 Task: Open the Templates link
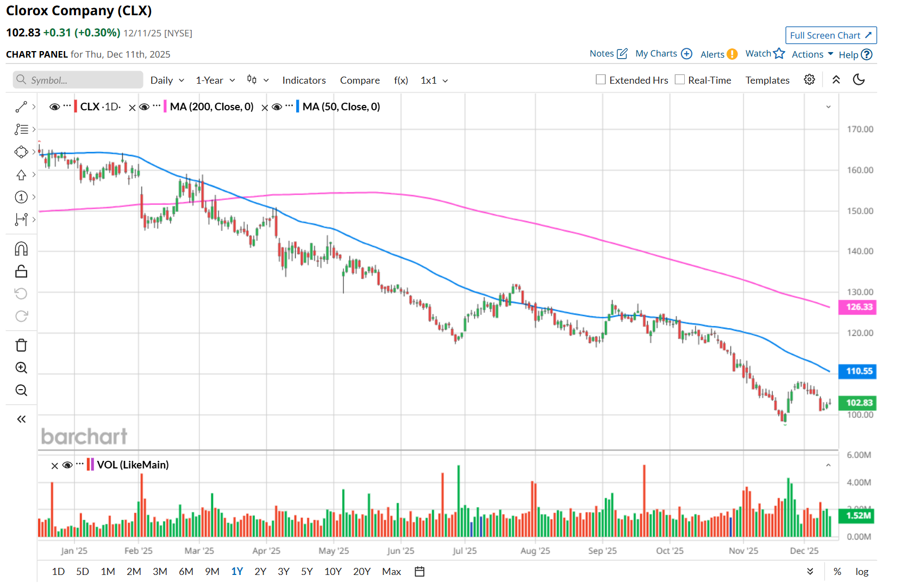click(767, 80)
